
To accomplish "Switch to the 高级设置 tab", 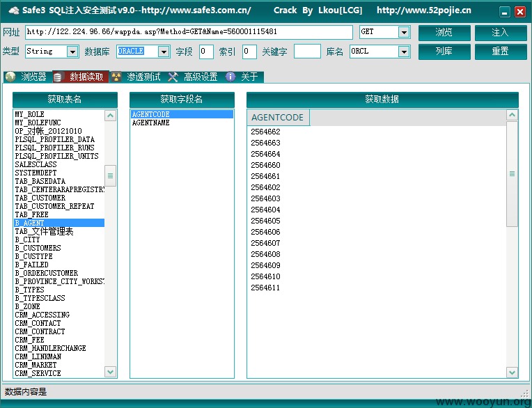I will [x=194, y=77].
